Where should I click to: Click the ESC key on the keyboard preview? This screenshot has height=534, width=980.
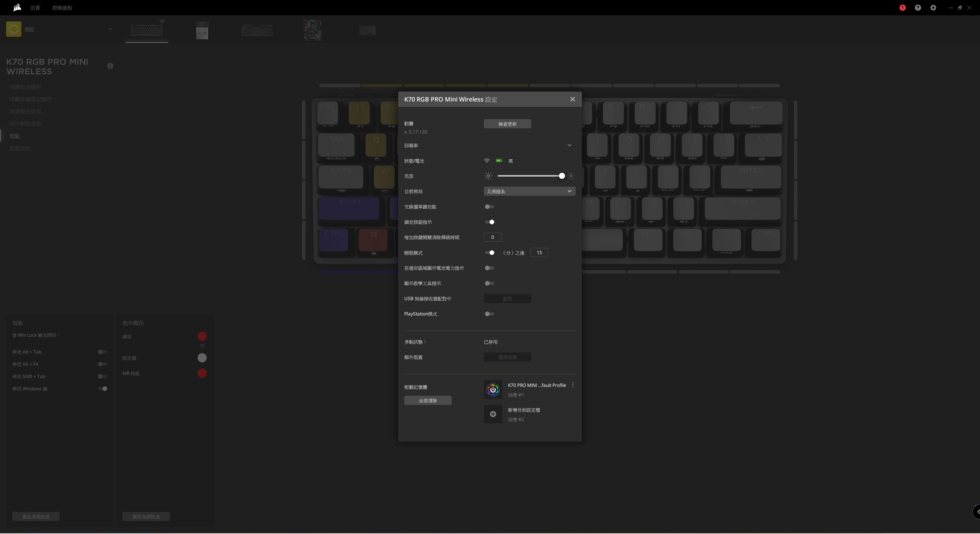click(328, 113)
